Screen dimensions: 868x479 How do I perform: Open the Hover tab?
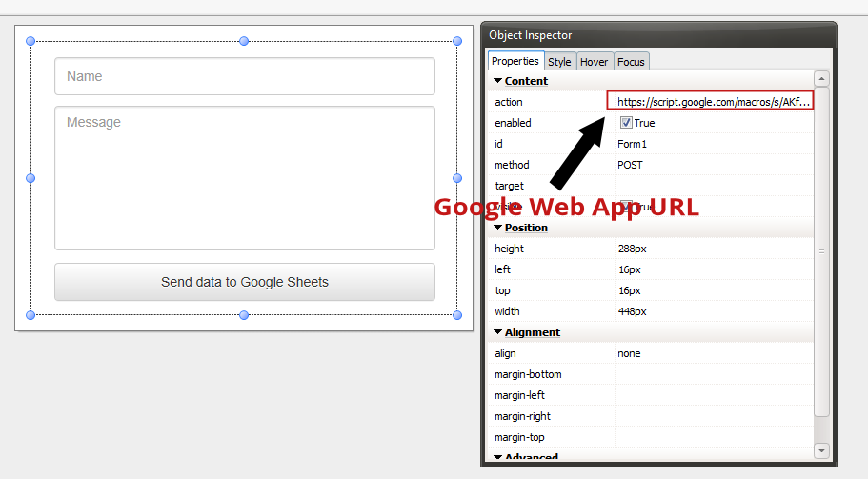(594, 61)
